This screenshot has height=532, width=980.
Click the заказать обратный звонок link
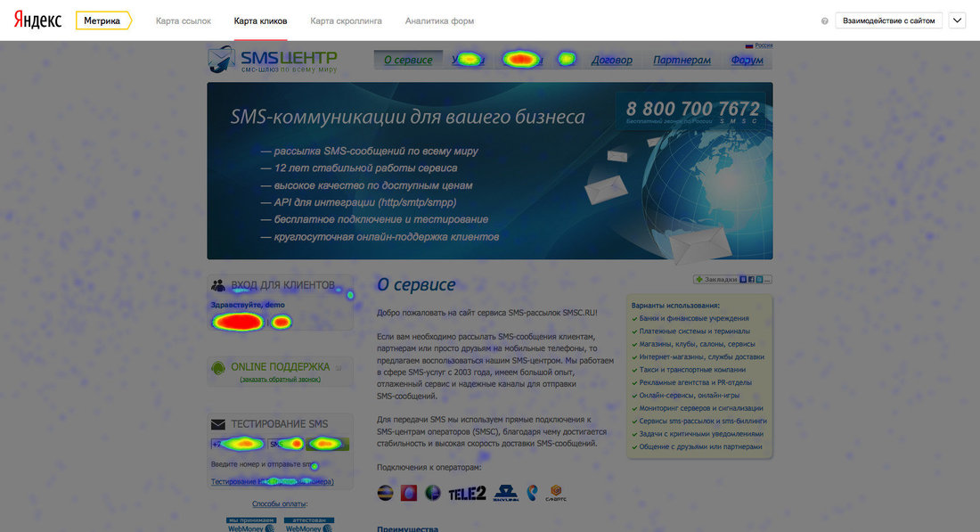pyautogui.click(x=280, y=380)
